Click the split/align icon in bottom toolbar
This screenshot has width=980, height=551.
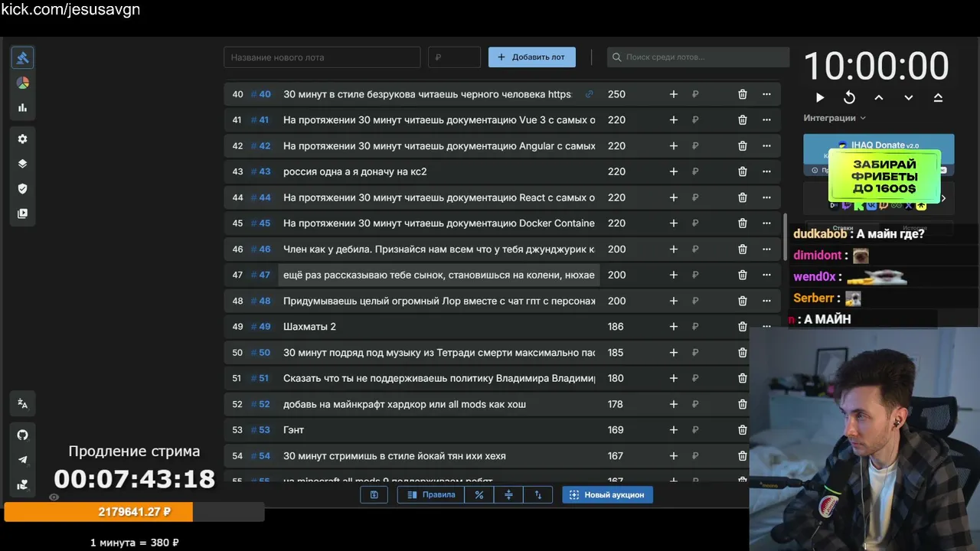(508, 495)
